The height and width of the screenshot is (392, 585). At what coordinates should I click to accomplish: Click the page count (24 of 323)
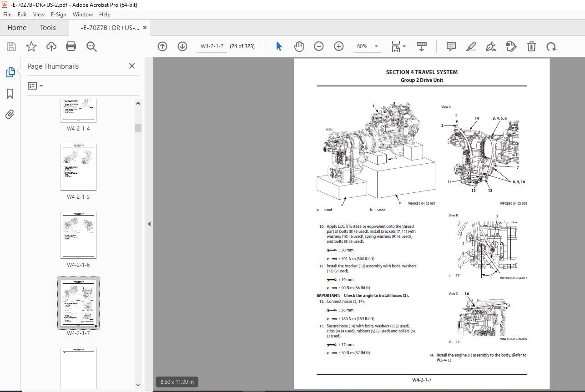tap(242, 46)
